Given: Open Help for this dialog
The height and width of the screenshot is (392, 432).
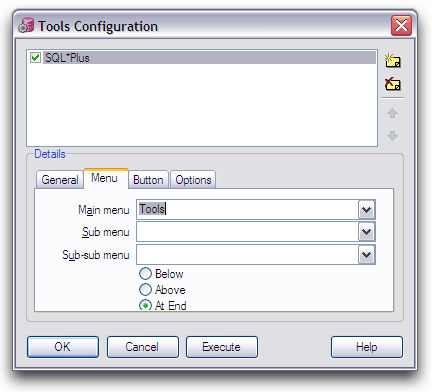Looking at the screenshot, I should click(x=367, y=347).
